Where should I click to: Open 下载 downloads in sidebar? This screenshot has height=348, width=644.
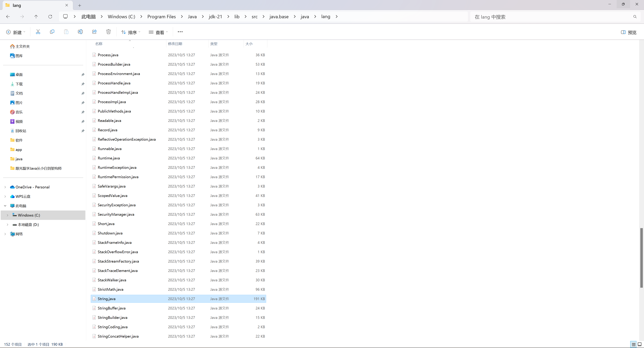(x=16, y=84)
